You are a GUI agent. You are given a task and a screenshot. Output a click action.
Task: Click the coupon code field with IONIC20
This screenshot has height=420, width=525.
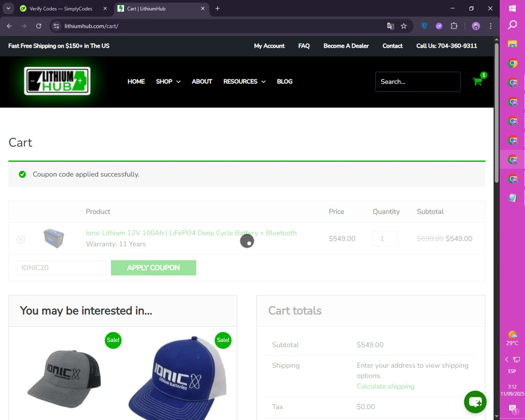point(61,268)
